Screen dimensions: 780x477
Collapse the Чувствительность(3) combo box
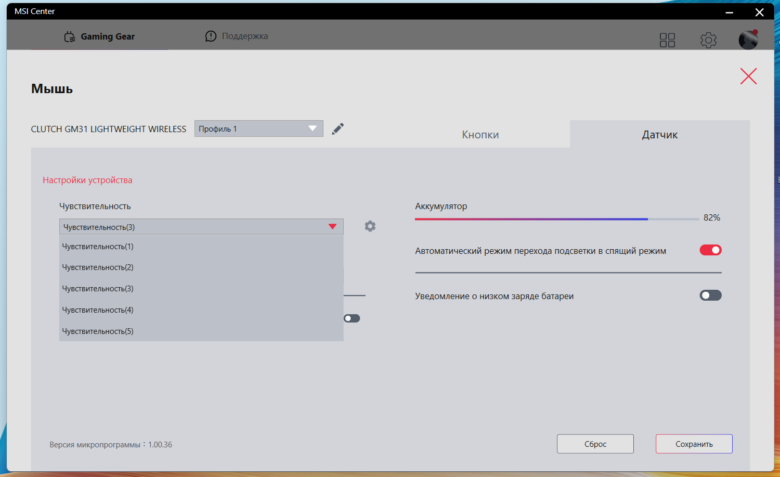(x=201, y=227)
